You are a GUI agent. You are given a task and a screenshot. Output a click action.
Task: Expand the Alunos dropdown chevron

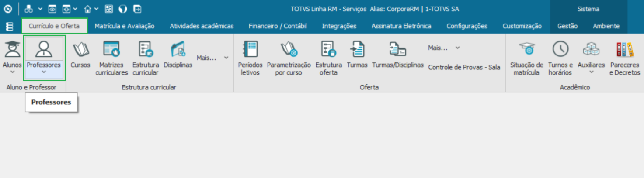click(x=12, y=72)
